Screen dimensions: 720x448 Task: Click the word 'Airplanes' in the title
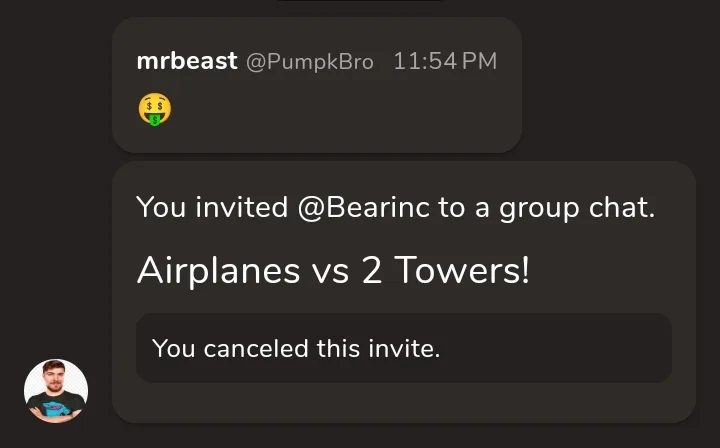219,271
